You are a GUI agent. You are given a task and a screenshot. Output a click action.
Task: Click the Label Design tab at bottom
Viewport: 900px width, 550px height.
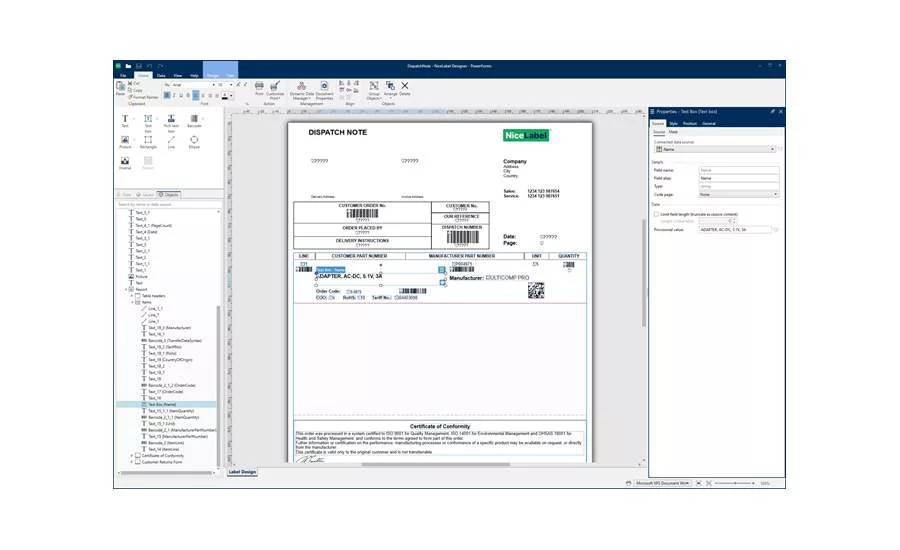[242, 472]
